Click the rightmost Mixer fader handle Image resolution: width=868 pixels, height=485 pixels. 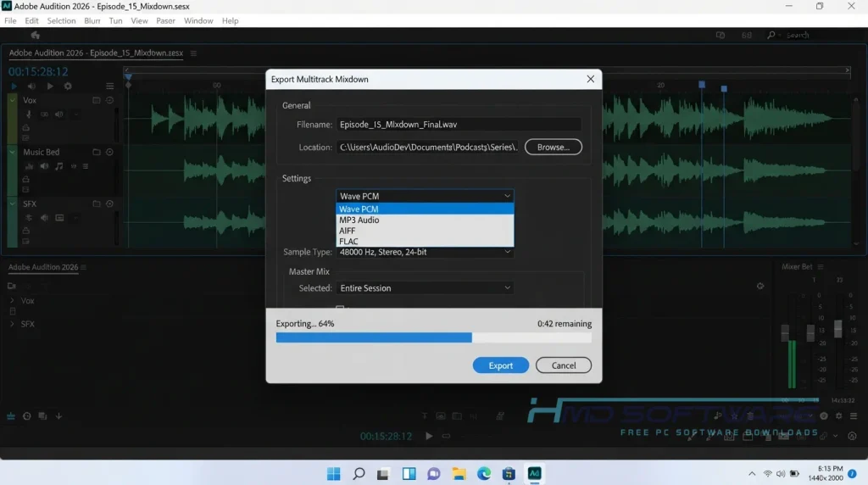point(838,328)
